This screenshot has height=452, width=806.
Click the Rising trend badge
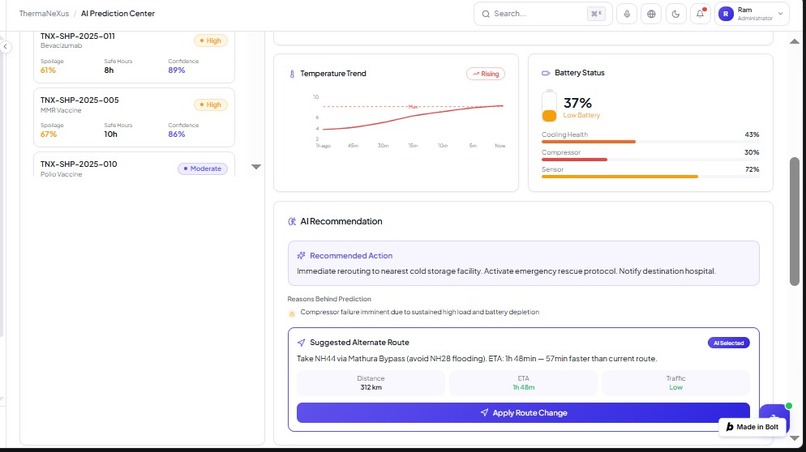[485, 74]
